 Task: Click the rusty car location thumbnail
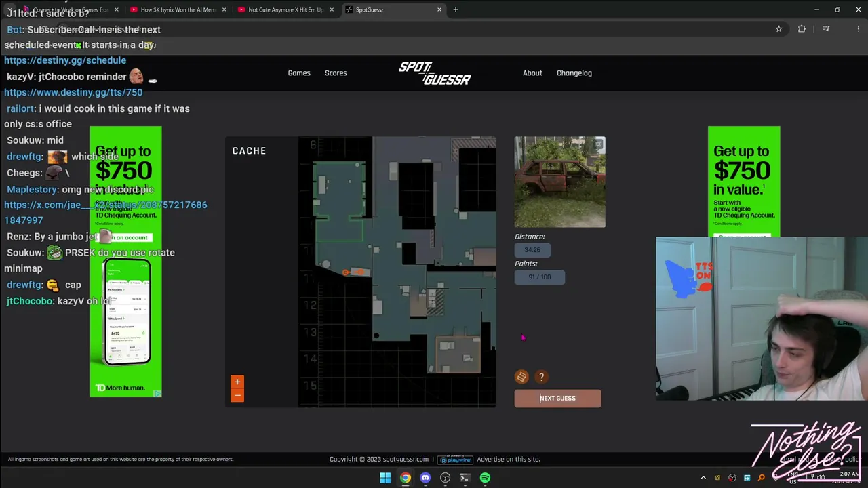coord(559,182)
